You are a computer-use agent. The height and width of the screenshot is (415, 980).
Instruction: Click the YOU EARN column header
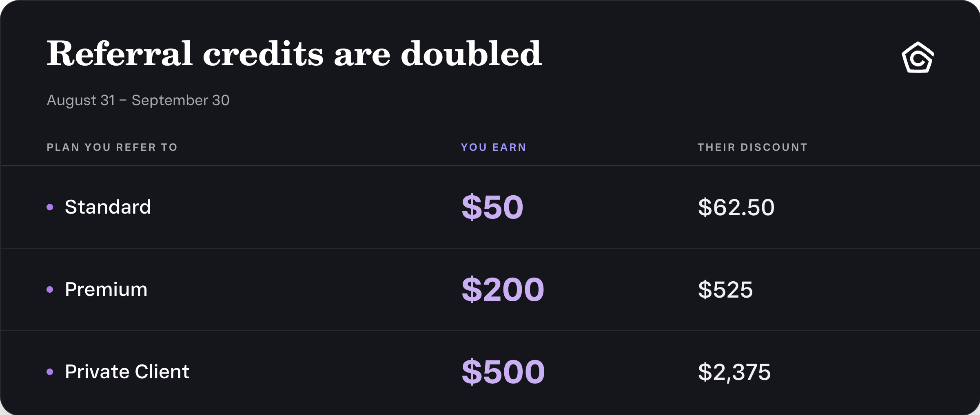pos(494,147)
